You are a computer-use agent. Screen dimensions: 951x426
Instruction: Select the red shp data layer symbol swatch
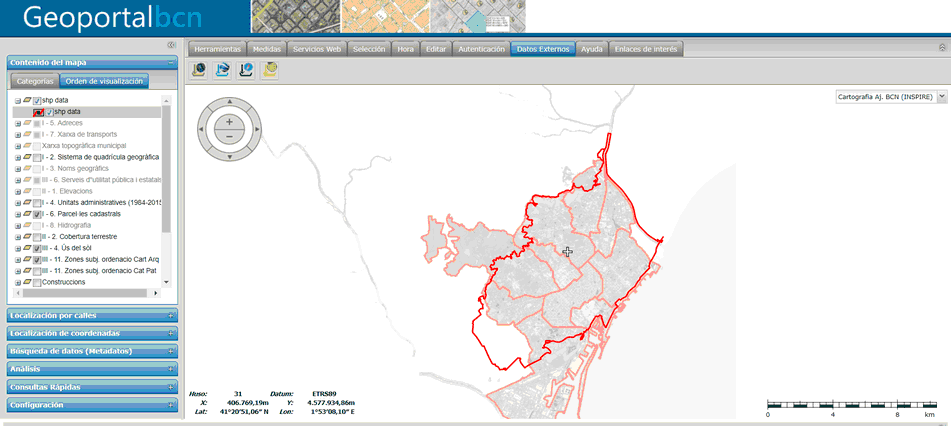tap(38, 112)
